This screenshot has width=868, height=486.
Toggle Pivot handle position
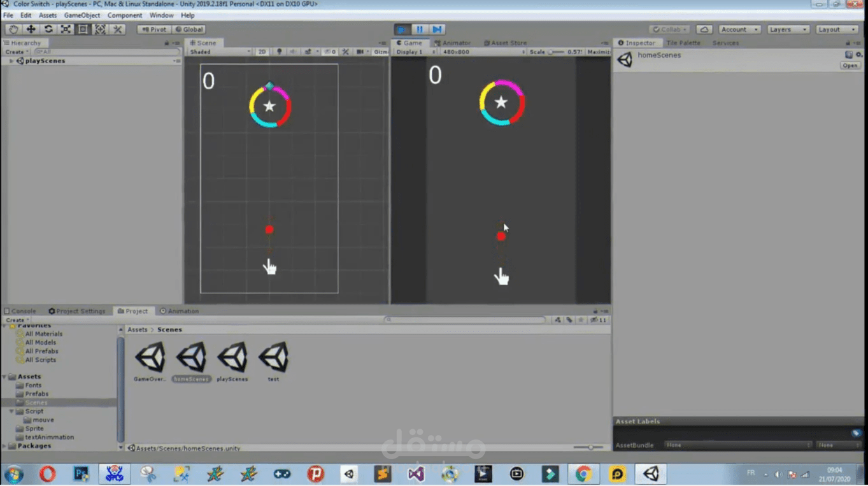click(154, 29)
